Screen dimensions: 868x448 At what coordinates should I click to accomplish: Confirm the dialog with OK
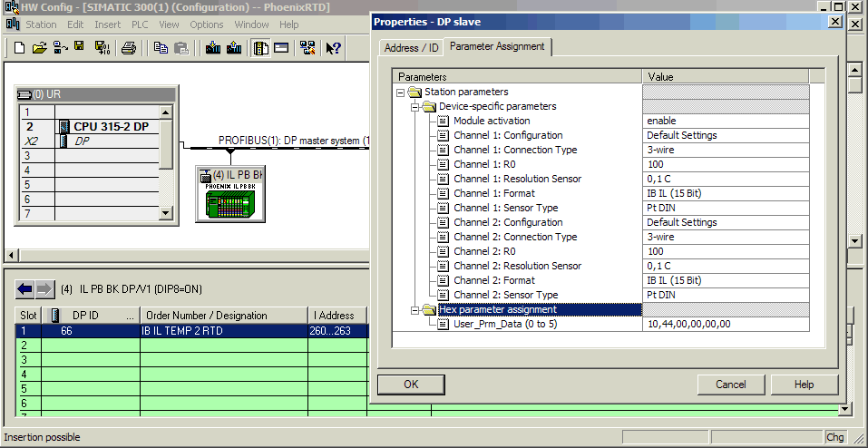pos(411,385)
